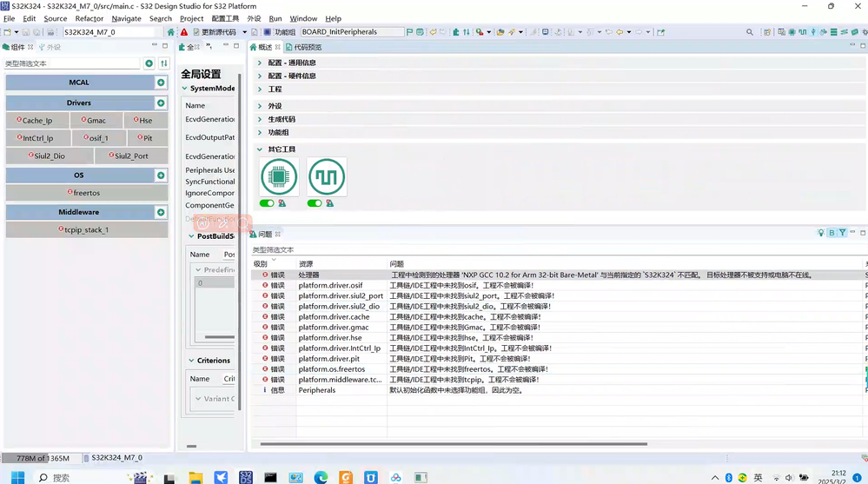Collapse the 其它工具 section

[x=259, y=149]
